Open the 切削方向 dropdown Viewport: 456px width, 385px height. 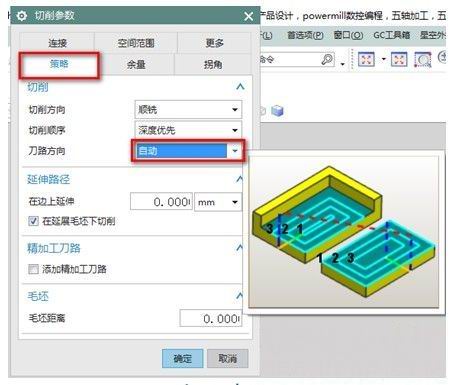188,109
